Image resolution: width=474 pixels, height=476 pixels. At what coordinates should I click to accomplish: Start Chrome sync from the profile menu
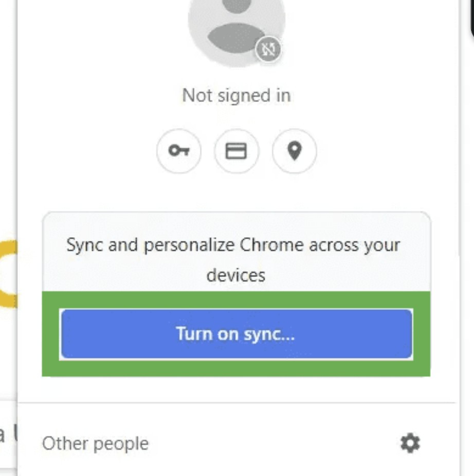point(236,334)
